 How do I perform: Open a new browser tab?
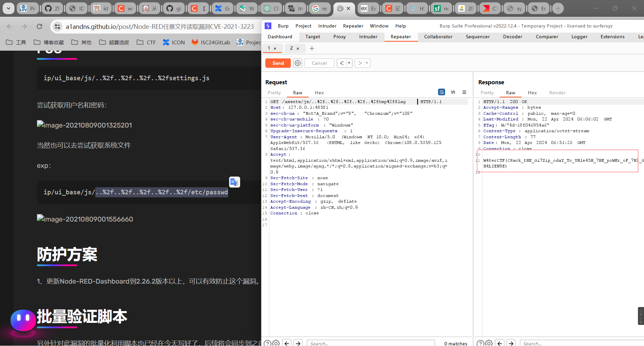[x=558, y=8]
